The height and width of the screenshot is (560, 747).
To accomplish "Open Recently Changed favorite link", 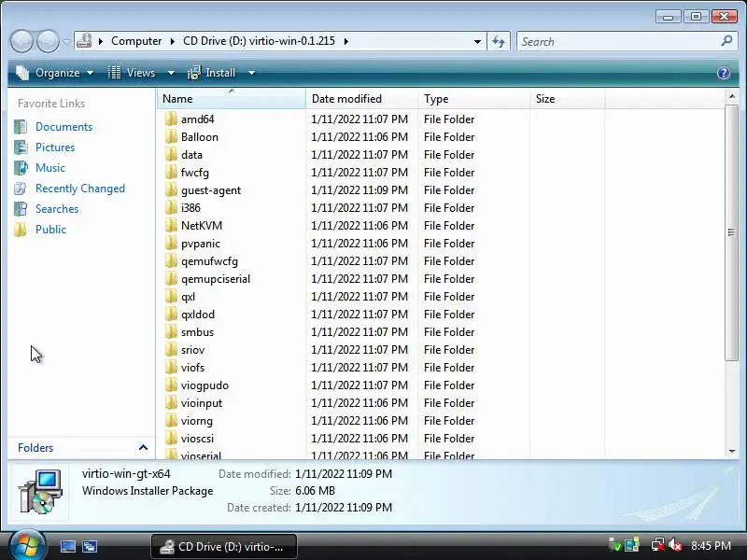I will click(x=80, y=189).
